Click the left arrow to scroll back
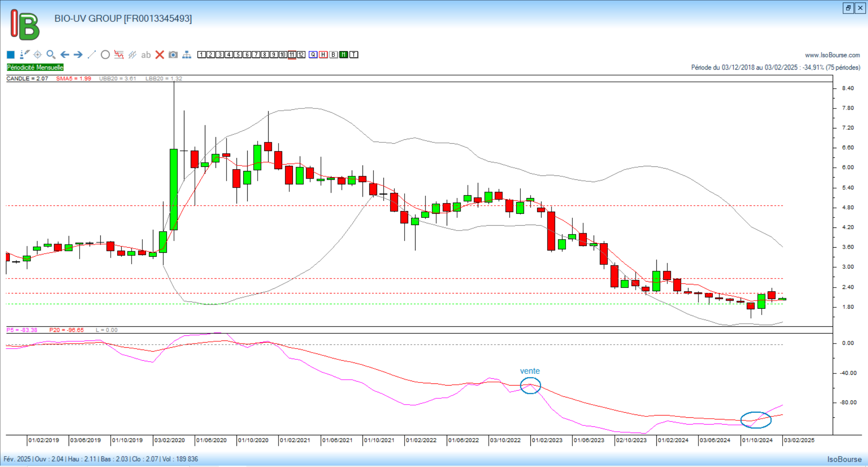The image size is (868, 467). pyautogui.click(x=65, y=55)
